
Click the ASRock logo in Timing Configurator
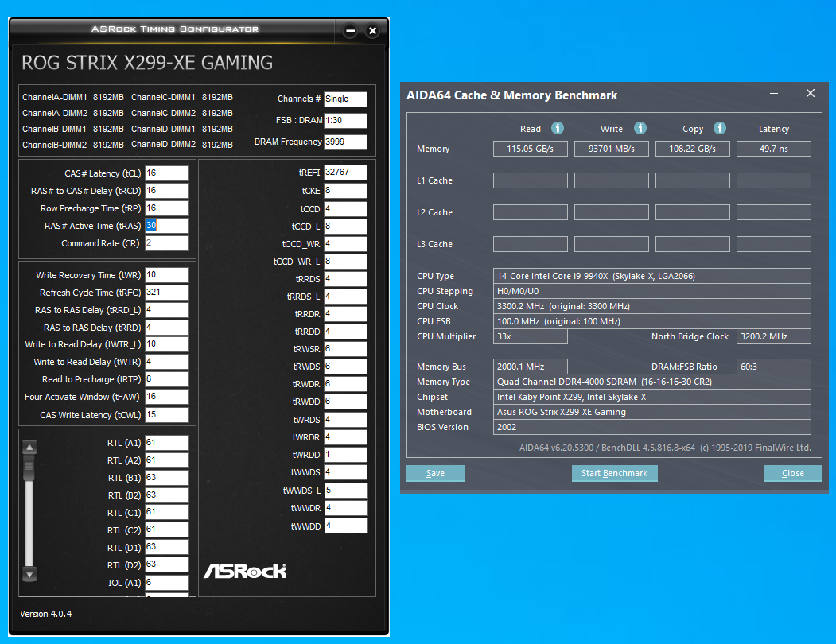245,571
